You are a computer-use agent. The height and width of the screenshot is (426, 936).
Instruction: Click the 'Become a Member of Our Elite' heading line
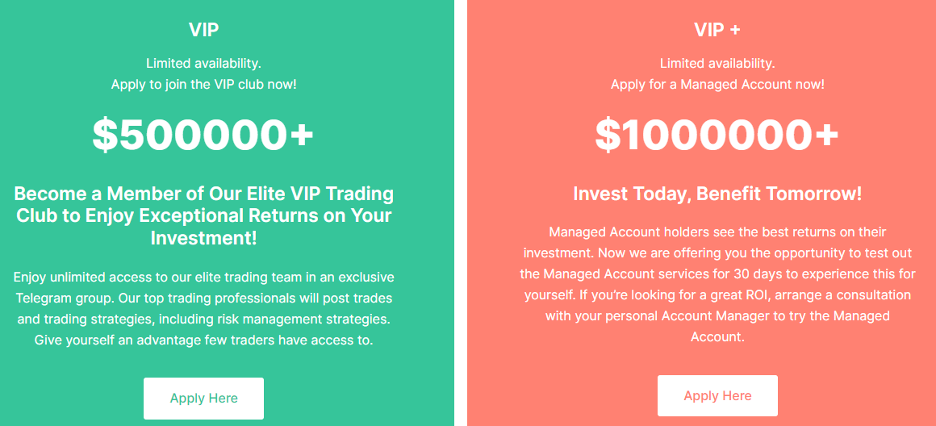tap(204, 194)
